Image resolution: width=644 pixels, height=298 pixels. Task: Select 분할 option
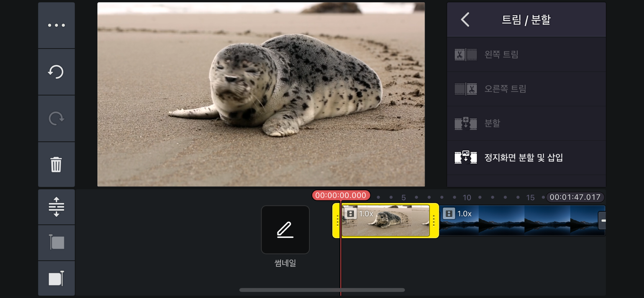tap(526, 123)
